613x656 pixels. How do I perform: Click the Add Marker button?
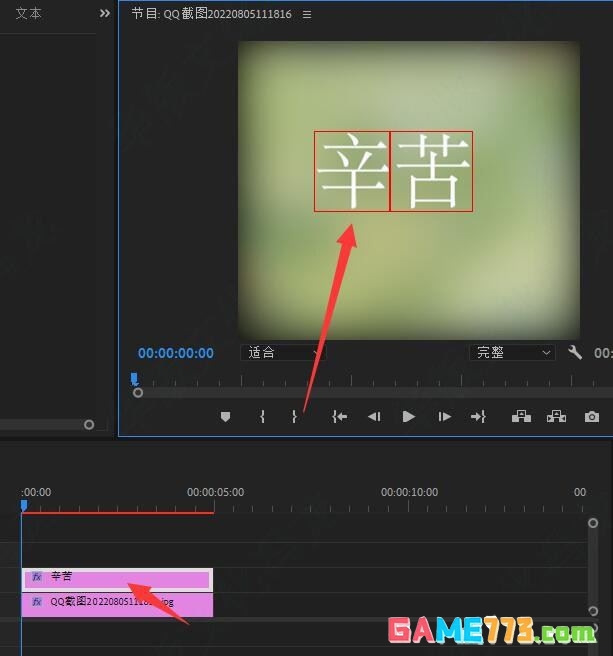click(225, 417)
